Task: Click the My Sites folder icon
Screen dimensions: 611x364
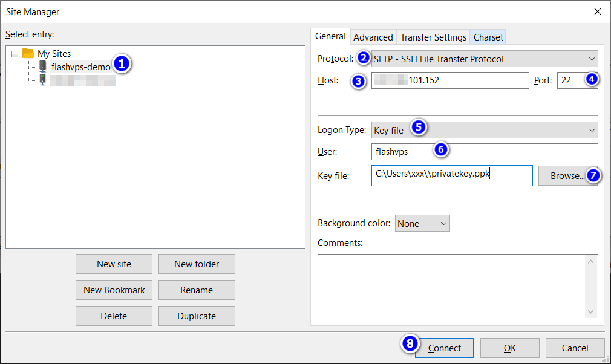Action: click(x=28, y=54)
